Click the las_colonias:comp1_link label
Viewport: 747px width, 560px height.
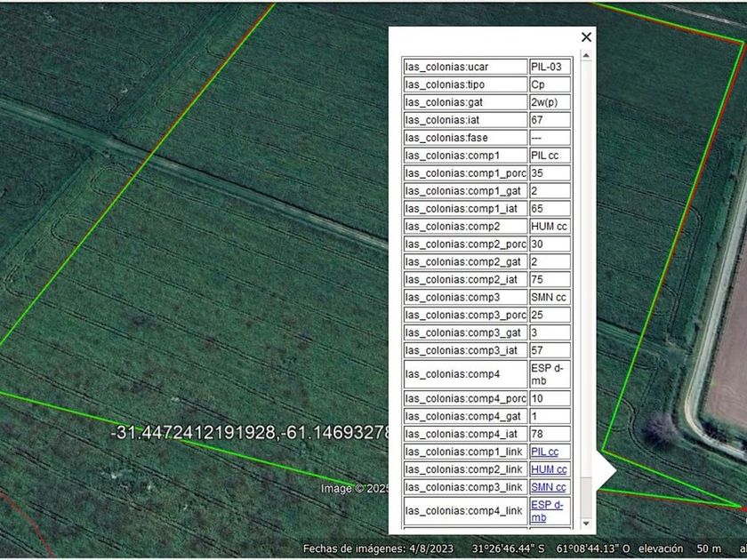coord(465,452)
